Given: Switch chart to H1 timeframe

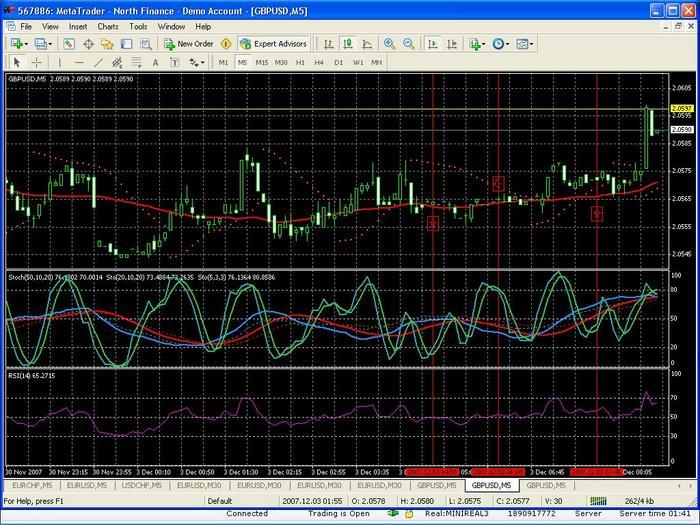Looking at the screenshot, I should [300, 62].
